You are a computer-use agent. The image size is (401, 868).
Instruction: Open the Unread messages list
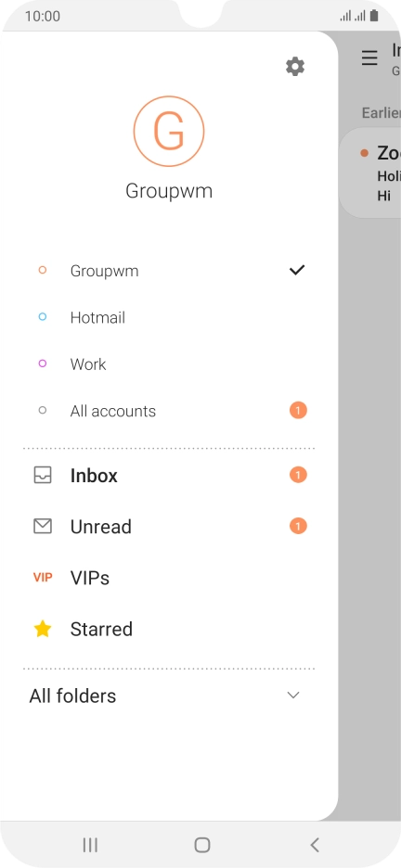pos(169,526)
